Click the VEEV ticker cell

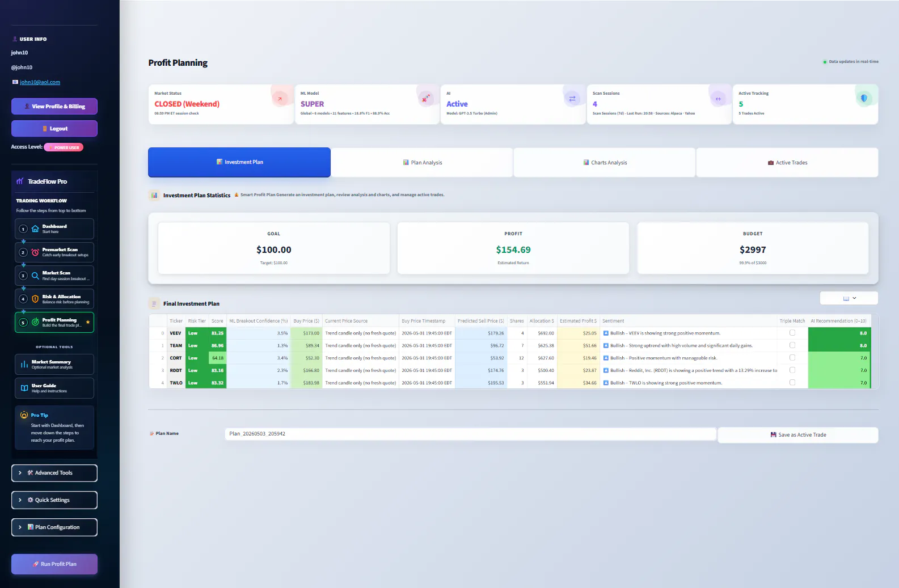[176, 333]
